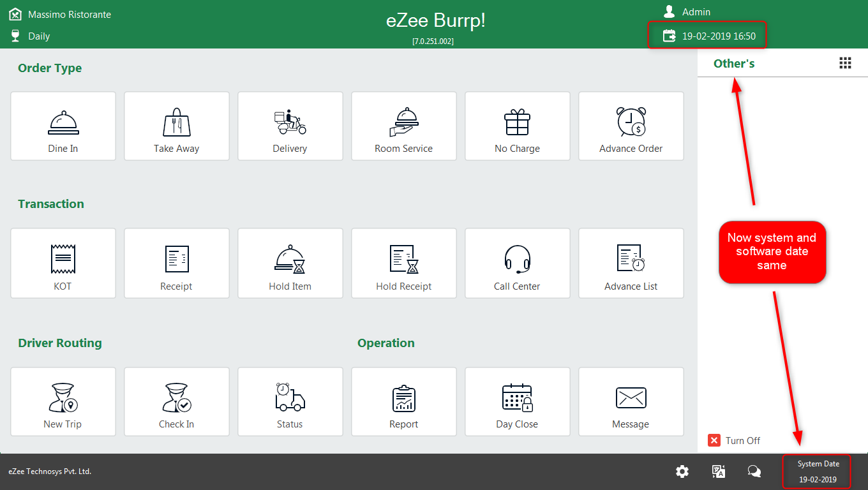Click the Daily label
This screenshot has height=490, width=868.
tap(39, 36)
